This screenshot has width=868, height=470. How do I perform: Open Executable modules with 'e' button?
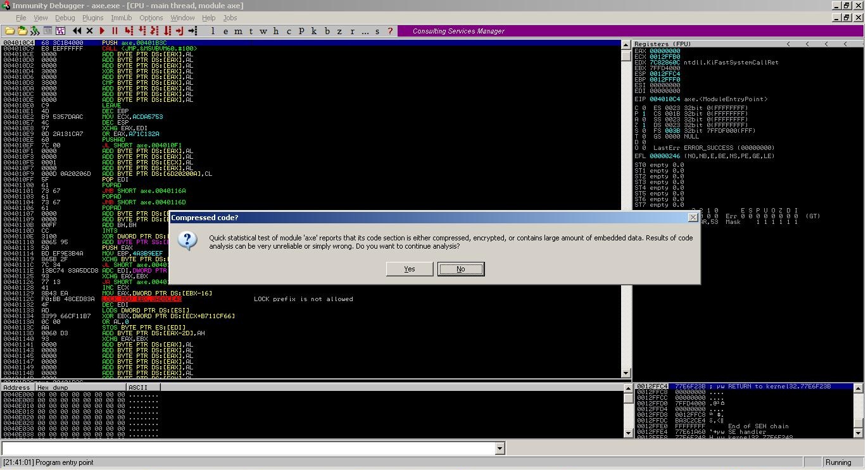click(225, 30)
